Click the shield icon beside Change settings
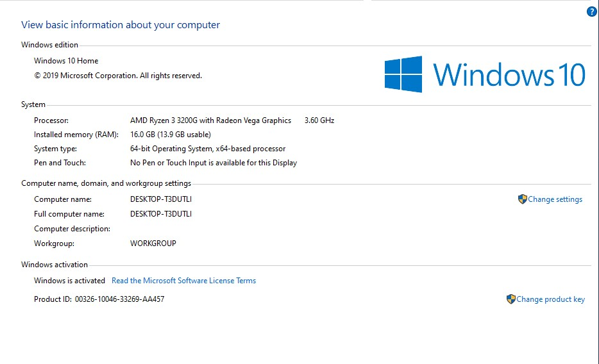Image resolution: width=599 pixels, height=364 pixels. coord(522,199)
